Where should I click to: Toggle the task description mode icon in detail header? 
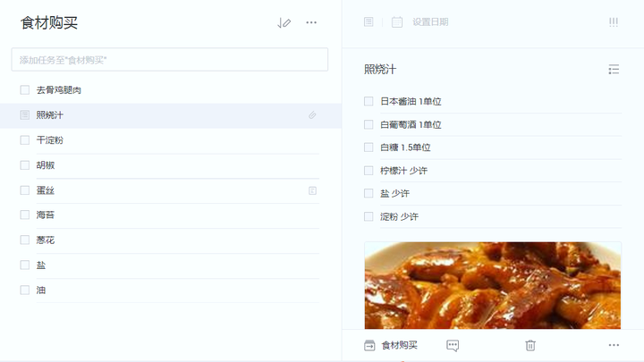pos(369,21)
